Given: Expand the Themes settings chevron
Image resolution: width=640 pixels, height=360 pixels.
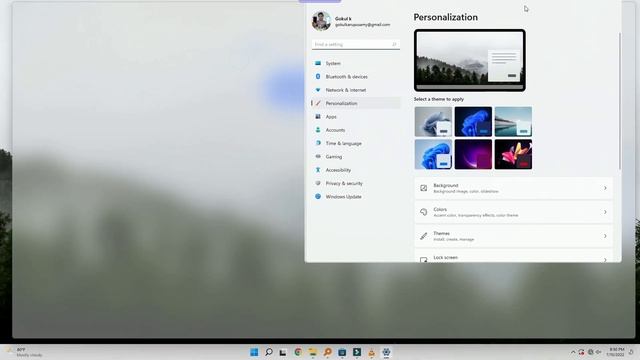Looking at the screenshot, I should coord(605,236).
